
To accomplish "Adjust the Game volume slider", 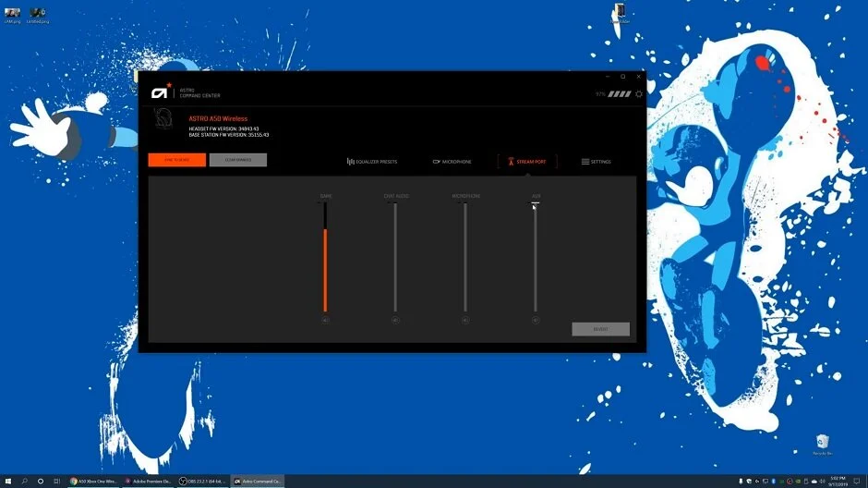I will coord(325,257).
